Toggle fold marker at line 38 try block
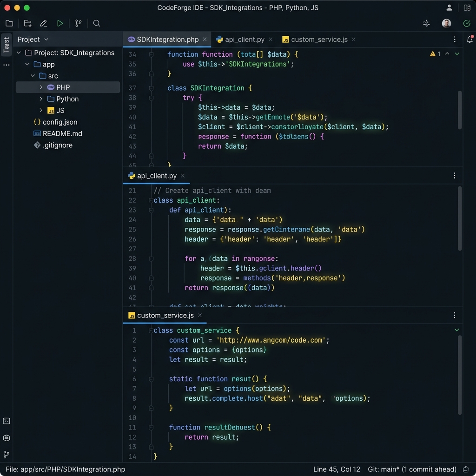 coord(151,98)
